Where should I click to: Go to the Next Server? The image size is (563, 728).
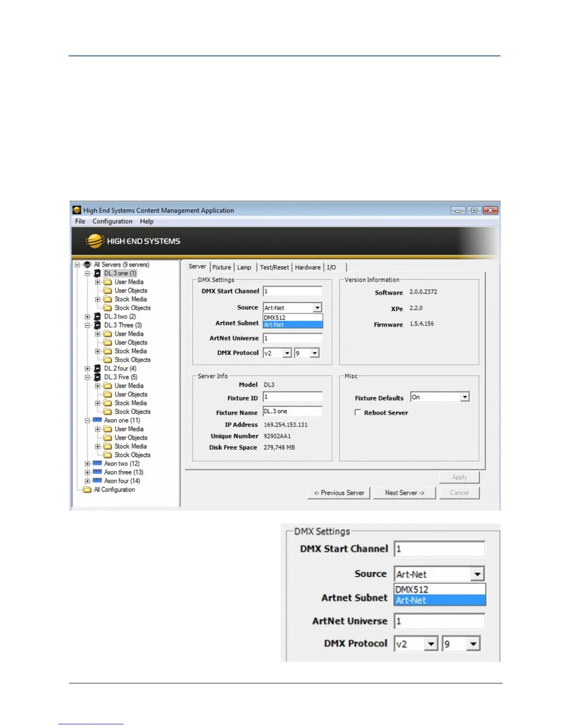point(405,493)
